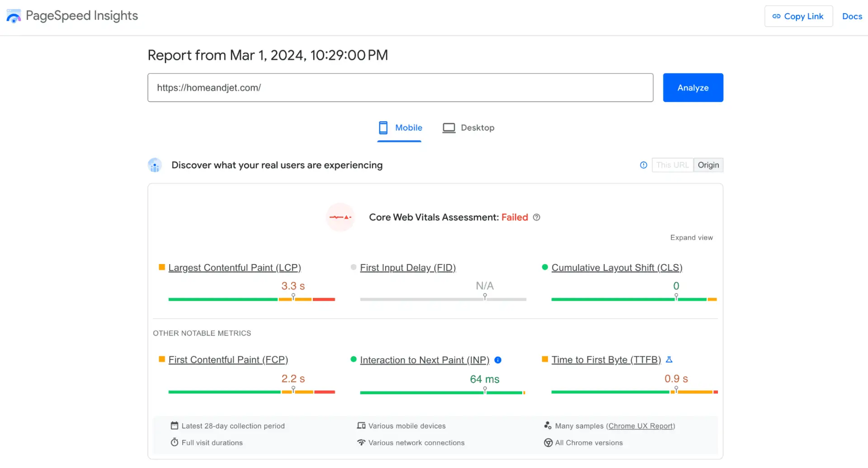Click the TTFB value 0.9 s
868x468 pixels.
pyautogui.click(x=676, y=379)
